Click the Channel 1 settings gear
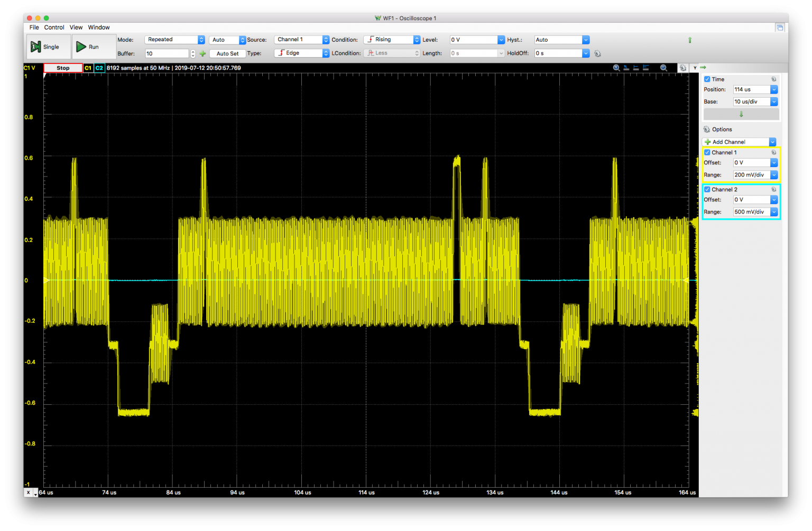The height and width of the screenshot is (531, 812). pos(773,152)
